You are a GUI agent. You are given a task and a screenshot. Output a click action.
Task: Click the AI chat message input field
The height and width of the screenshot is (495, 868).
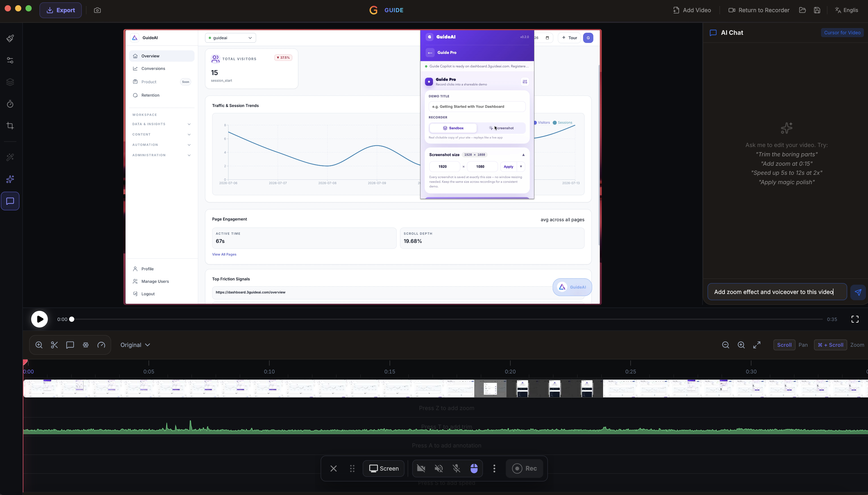777,292
